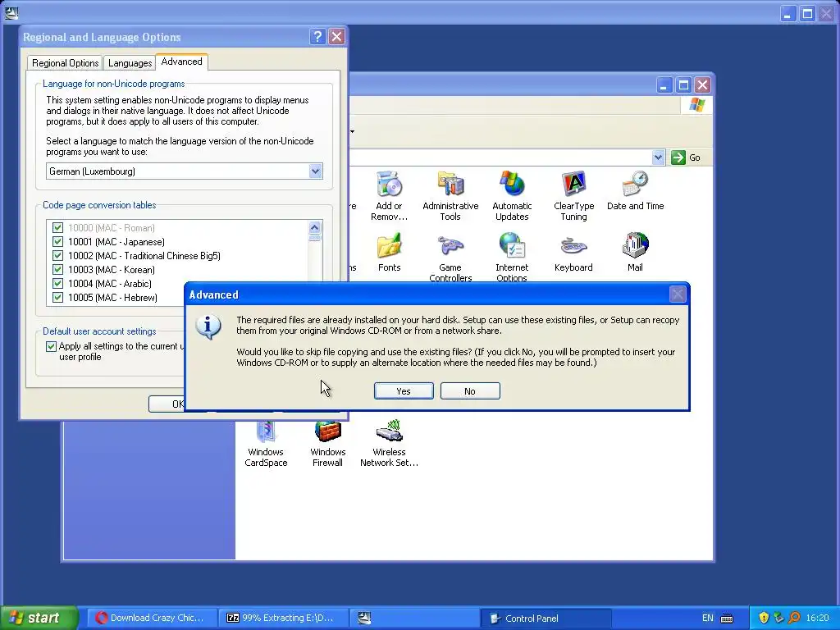Image resolution: width=840 pixels, height=630 pixels.
Task: Open Fonts folder icon
Action: click(389, 253)
